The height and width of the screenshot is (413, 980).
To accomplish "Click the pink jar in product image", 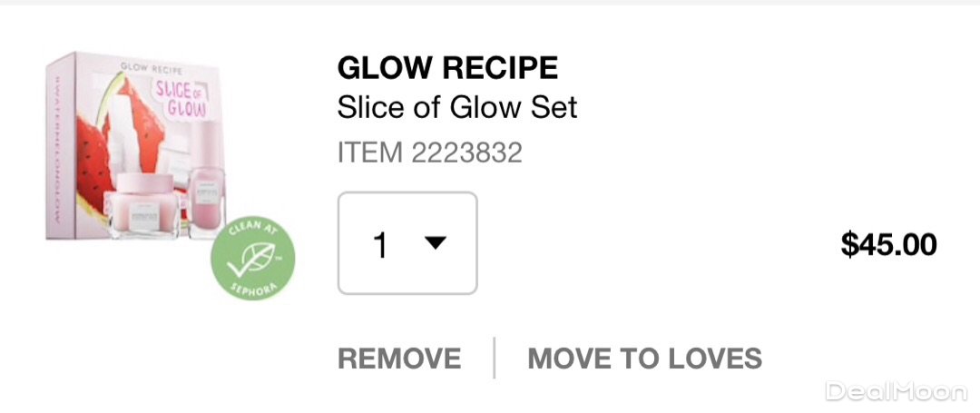I will point(143,204).
